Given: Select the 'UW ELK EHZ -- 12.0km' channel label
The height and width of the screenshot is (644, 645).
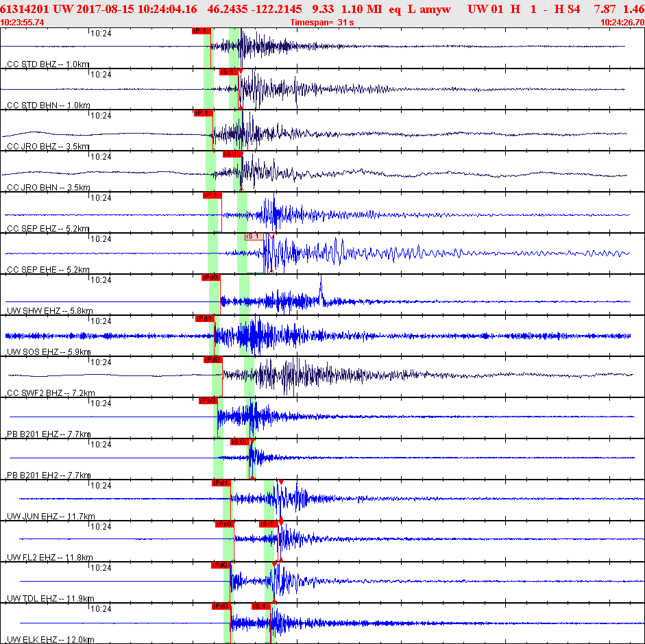Looking at the screenshot, I should pos(51,640).
